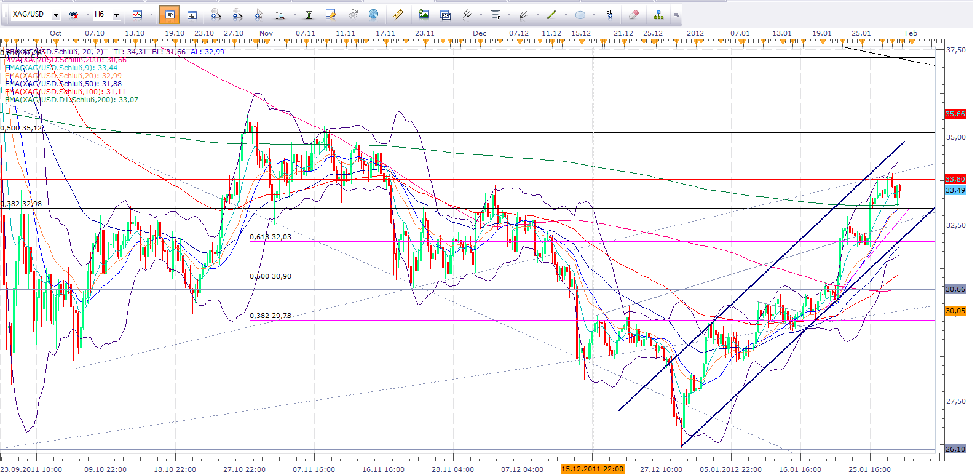
Task: Click the '05.01.2012 22:00' time axis label
Action: click(730, 469)
